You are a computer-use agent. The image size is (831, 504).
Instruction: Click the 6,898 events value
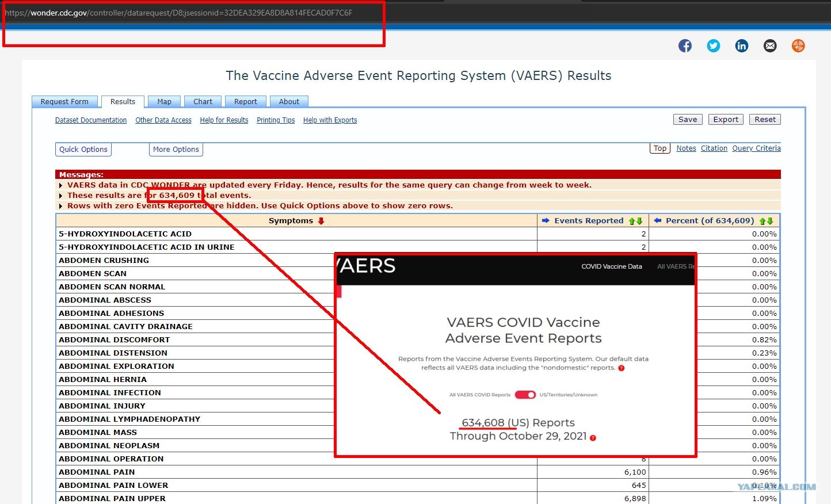(x=635, y=499)
